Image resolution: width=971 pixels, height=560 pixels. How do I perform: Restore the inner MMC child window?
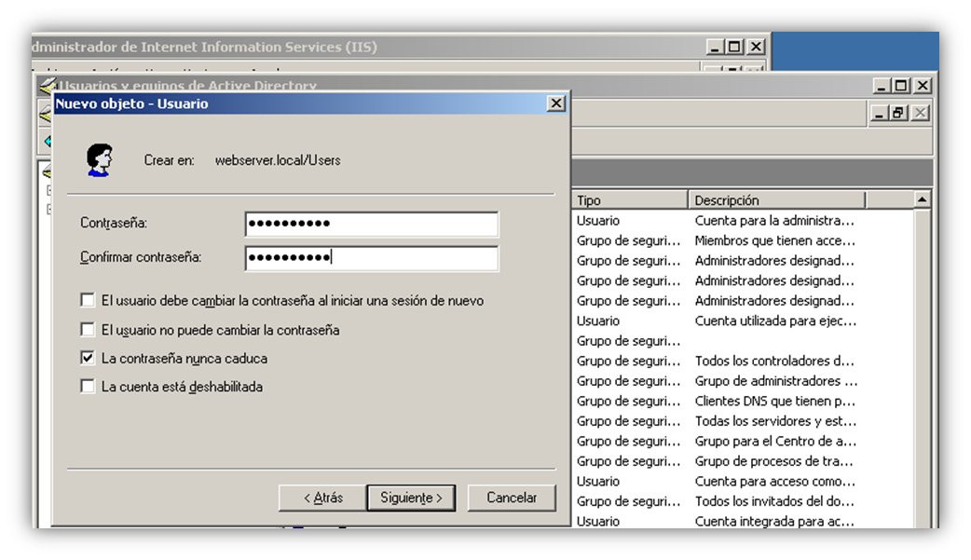(x=898, y=113)
